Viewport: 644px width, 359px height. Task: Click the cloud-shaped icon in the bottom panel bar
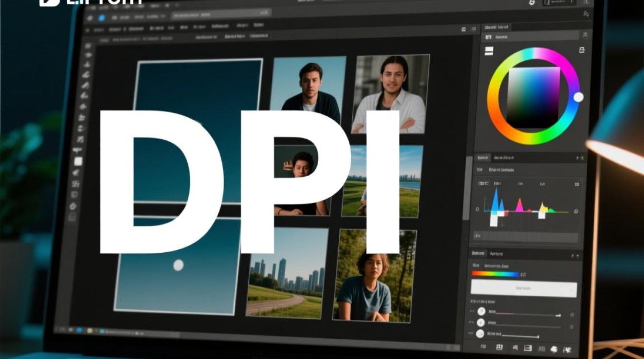point(554,349)
